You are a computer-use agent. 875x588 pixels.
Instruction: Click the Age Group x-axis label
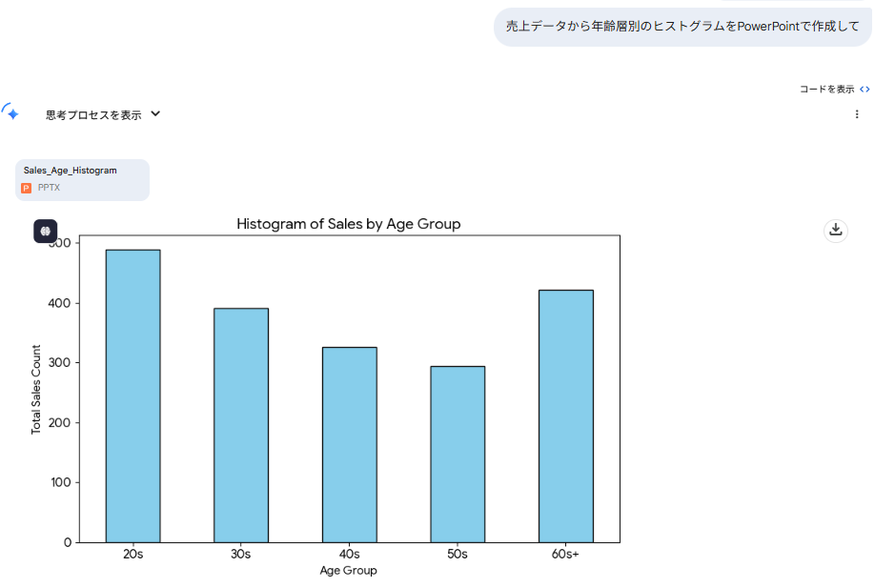coord(348,570)
